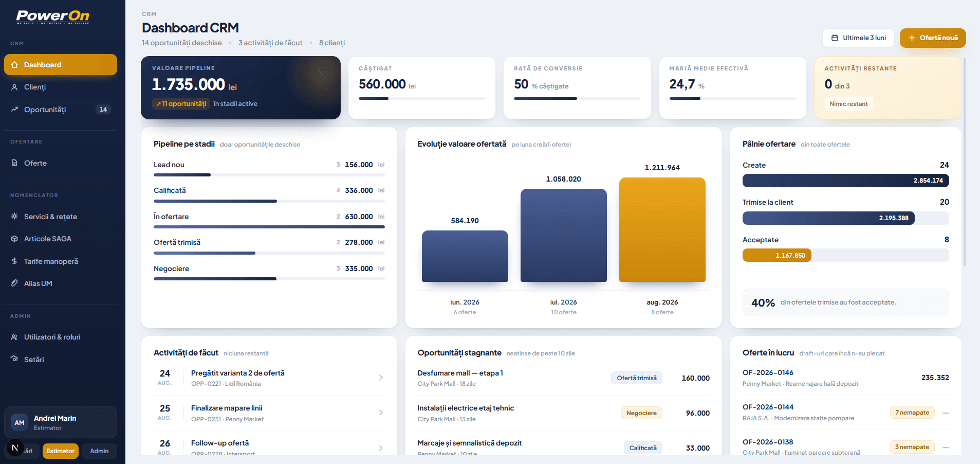Click the iul. 2026 chart bar
This screenshot has height=464, width=980.
click(x=564, y=235)
